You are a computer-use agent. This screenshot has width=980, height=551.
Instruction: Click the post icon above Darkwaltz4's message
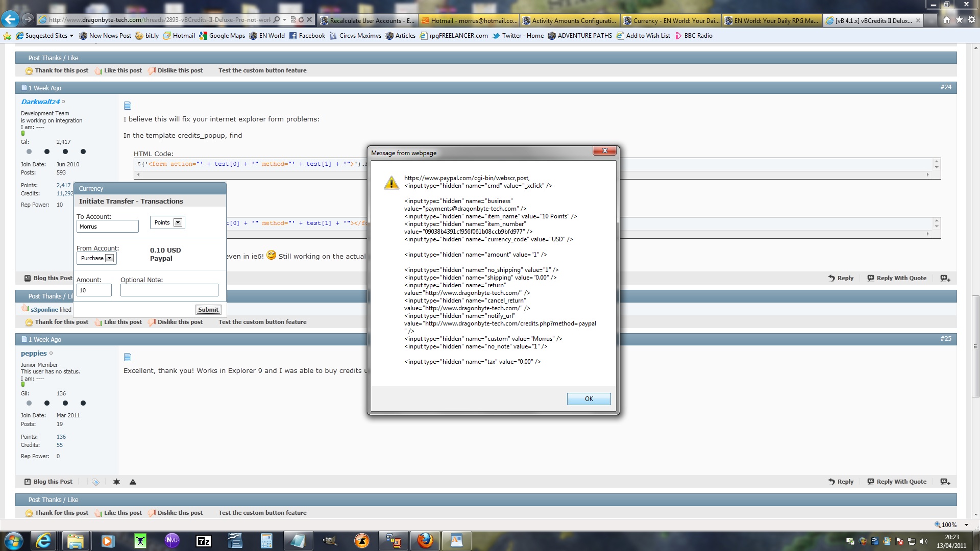(128, 106)
